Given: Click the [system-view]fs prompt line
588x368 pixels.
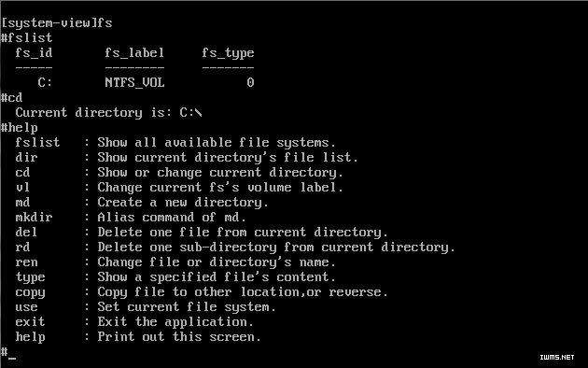Looking at the screenshot, I should pyautogui.click(x=57, y=23).
